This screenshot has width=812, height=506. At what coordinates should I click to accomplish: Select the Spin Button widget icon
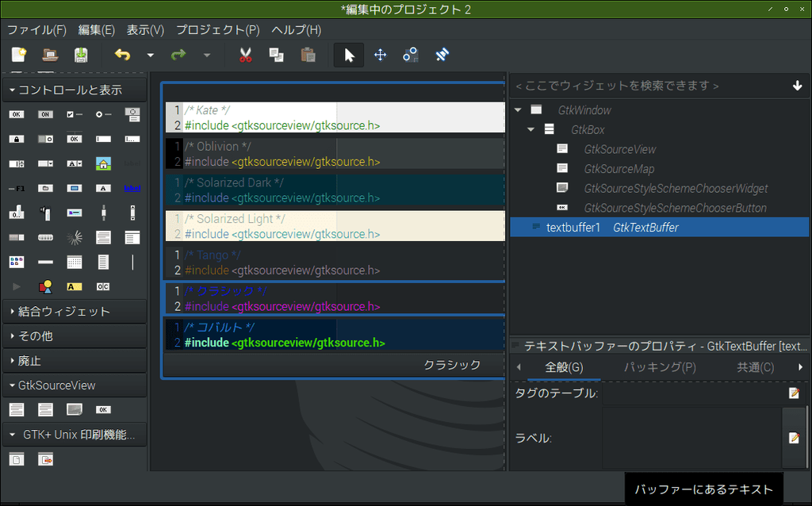point(17,163)
